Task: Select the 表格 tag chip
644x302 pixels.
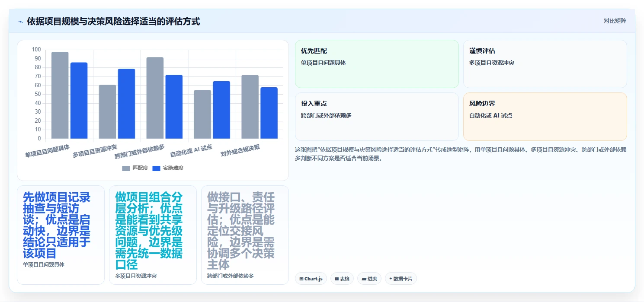Action: point(342,279)
